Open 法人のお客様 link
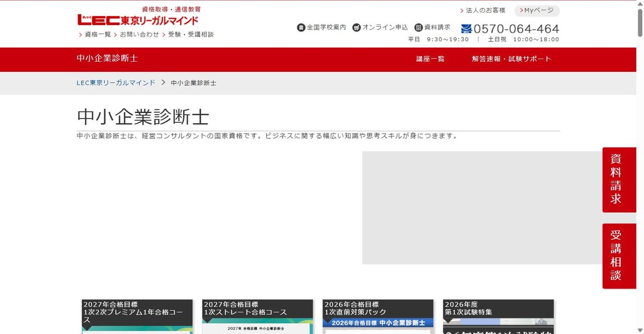 pos(486,10)
